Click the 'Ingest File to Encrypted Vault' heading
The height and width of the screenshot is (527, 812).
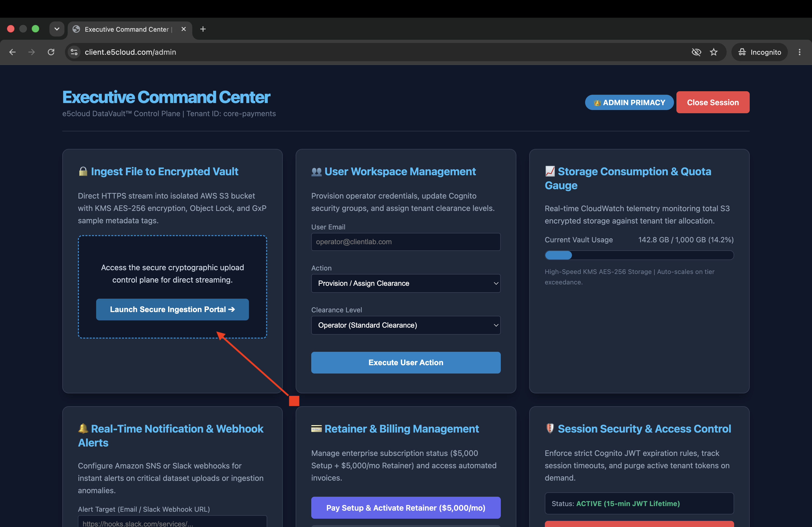164,171
